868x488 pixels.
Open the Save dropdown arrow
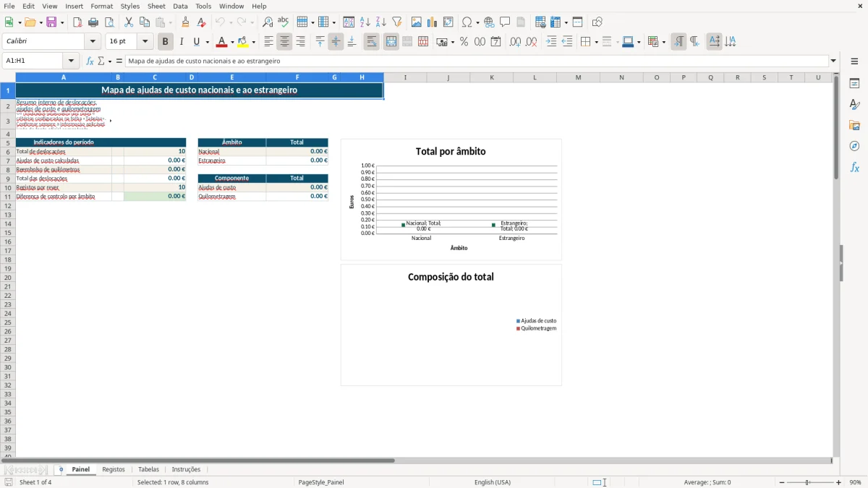pyautogui.click(x=62, y=22)
